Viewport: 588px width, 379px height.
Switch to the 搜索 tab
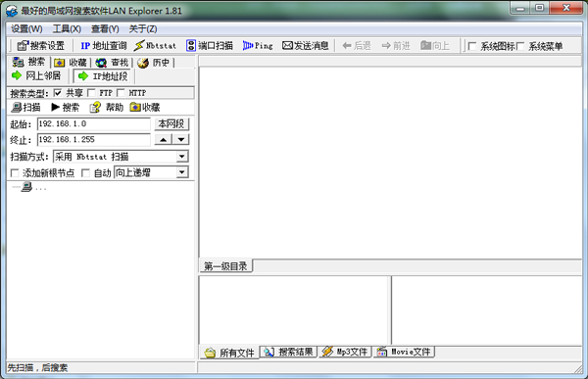tap(28, 62)
